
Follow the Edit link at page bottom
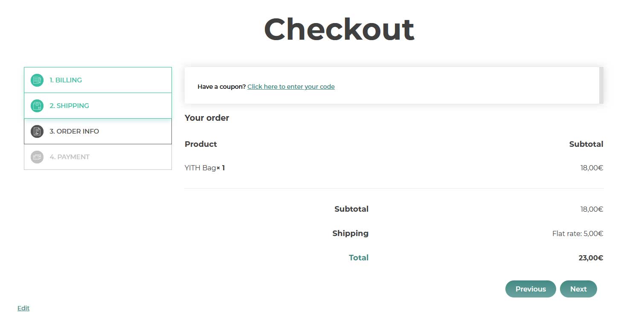23,308
